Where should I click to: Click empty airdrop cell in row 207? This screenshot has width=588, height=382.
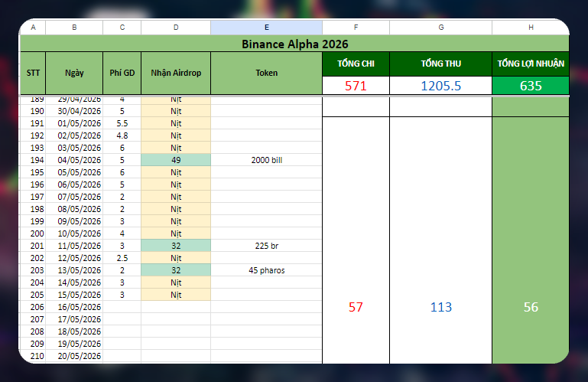tap(176, 319)
